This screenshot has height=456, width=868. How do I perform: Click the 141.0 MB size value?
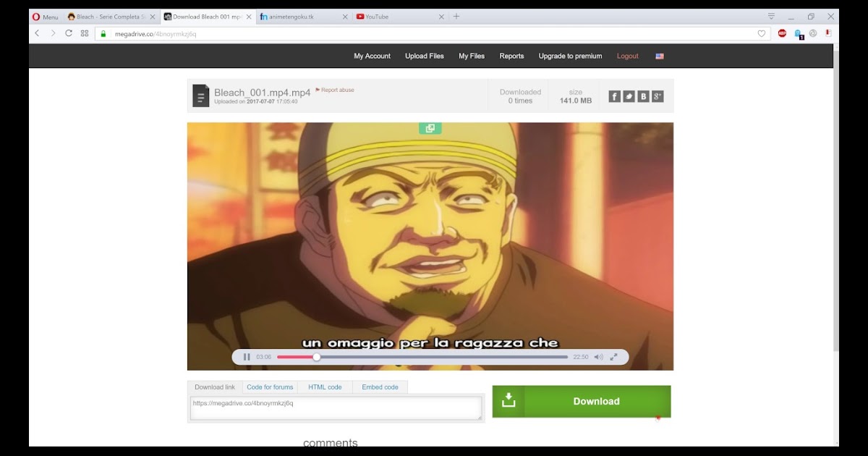(x=576, y=101)
